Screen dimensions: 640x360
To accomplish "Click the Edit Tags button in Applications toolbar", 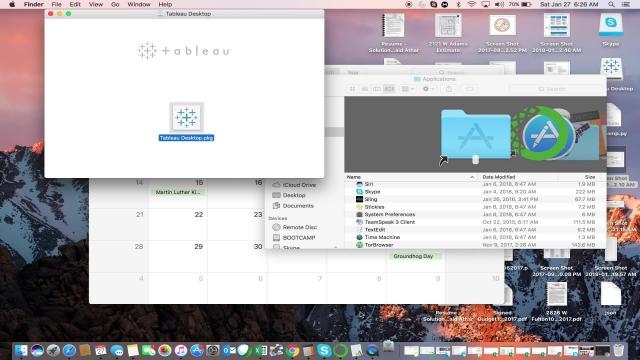I will [469, 89].
